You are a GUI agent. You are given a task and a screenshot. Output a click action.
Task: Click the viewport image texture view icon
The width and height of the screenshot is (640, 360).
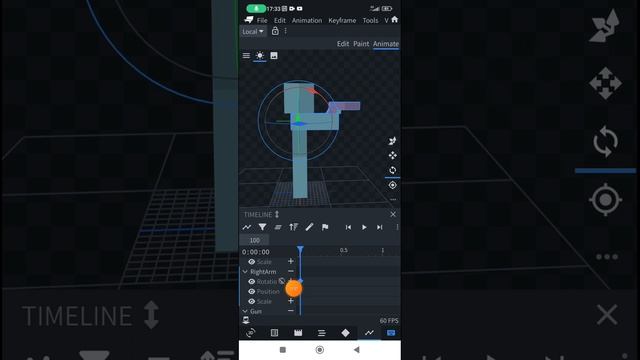[274, 56]
